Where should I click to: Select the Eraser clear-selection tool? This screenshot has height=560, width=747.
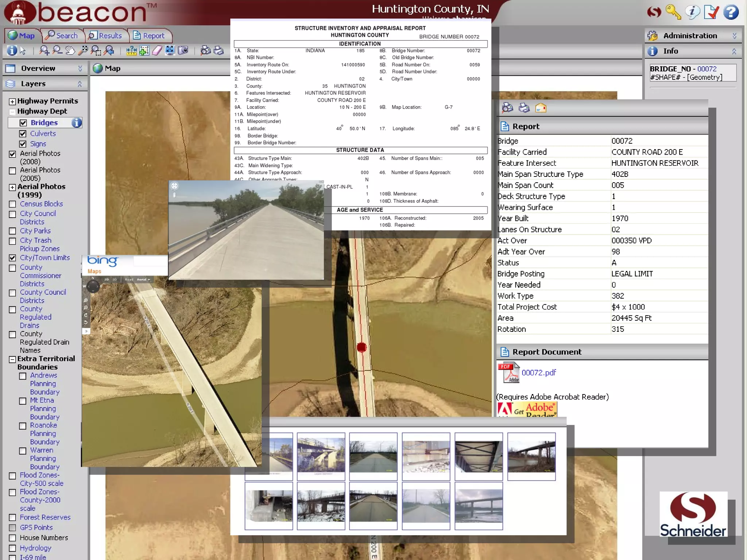pyautogui.click(x=157, y=50)
